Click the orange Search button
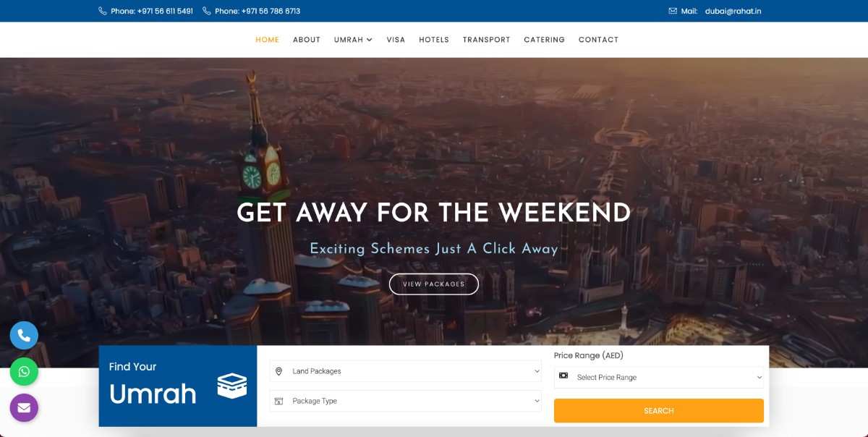 click(659, 410)
